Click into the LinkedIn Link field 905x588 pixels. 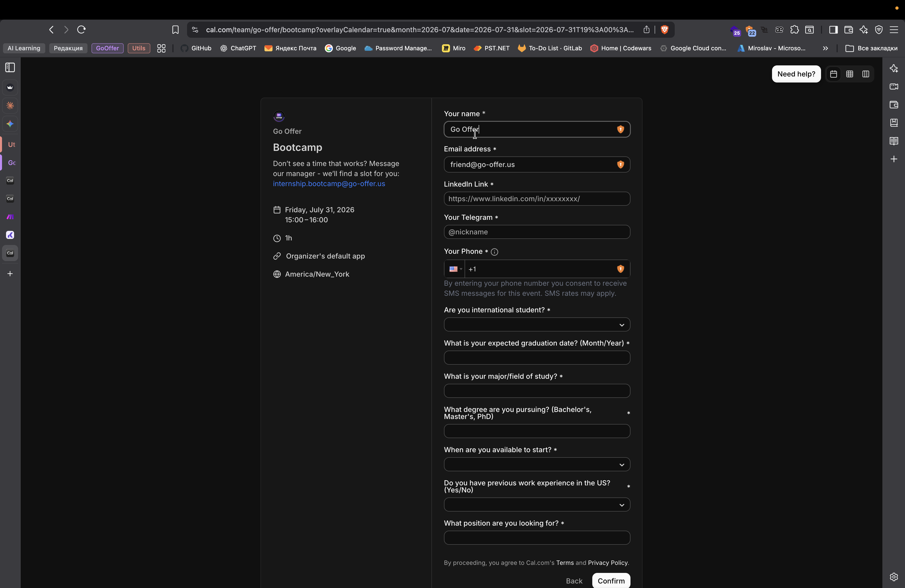click(536, 199)
